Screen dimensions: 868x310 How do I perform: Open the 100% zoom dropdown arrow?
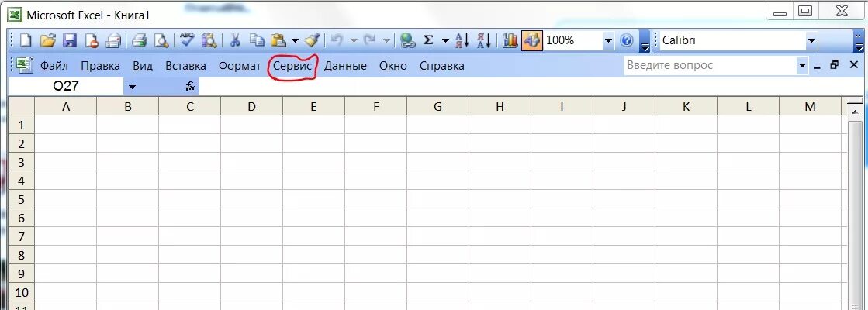click(608, 40)
